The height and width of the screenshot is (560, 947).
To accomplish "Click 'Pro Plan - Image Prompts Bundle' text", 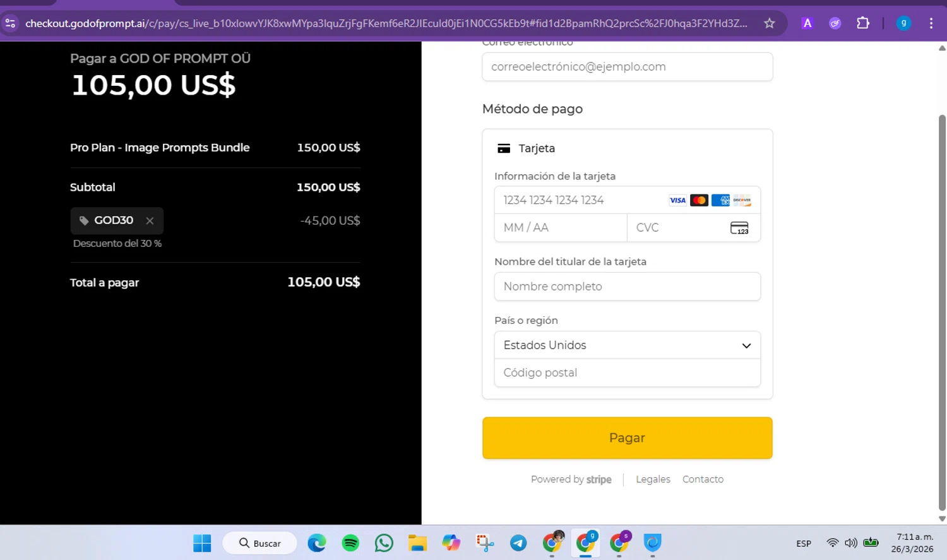I will (x=160, y=148).
